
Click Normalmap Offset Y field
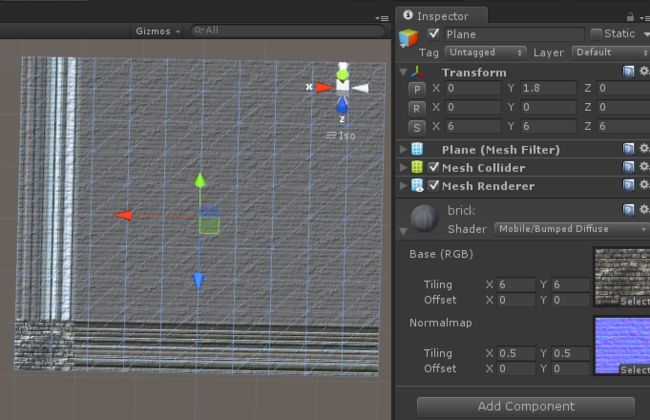[570, 369]
